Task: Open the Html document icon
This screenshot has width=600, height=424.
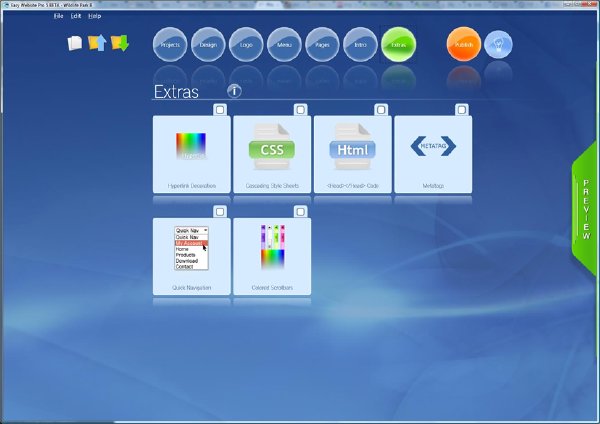Action: coord(352,146)
